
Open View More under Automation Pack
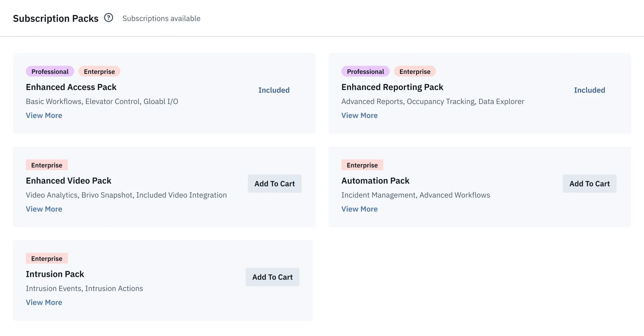[x=359, y=209]
